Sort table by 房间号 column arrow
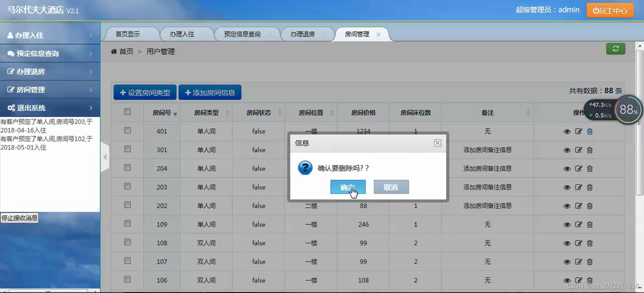Viewport: 644px width, 293px height. pos(175,114)
